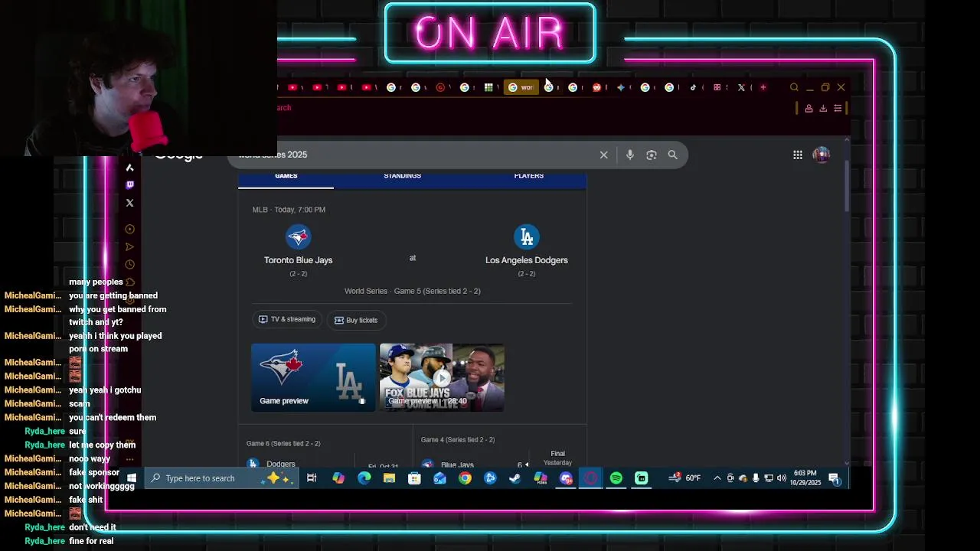Open Task View on the taskbar

coord(312,478)
